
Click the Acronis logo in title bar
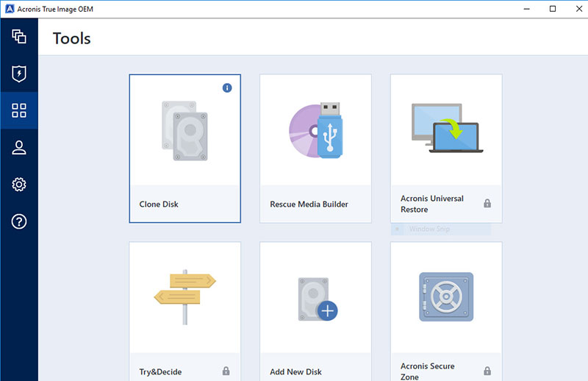pos(10,9)
